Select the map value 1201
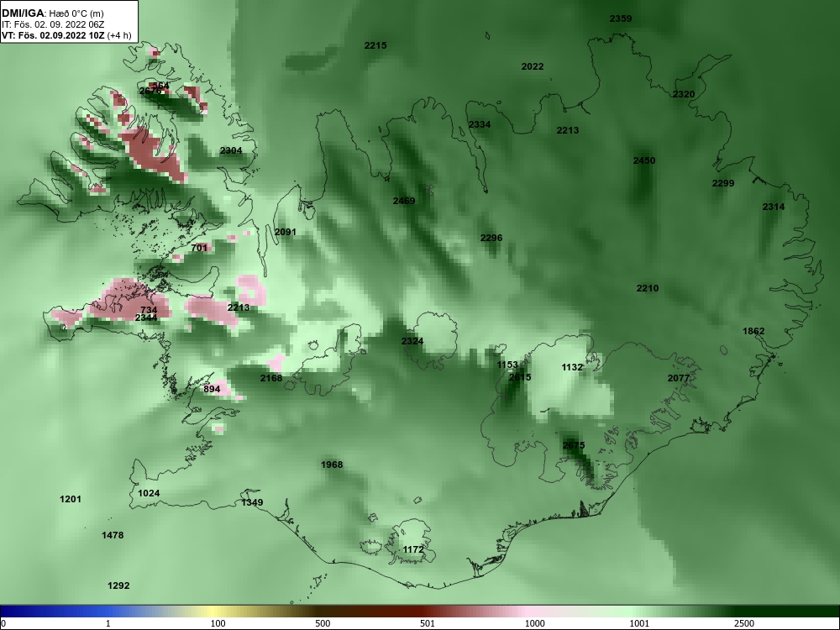840x630 pixels. (71, 499)
